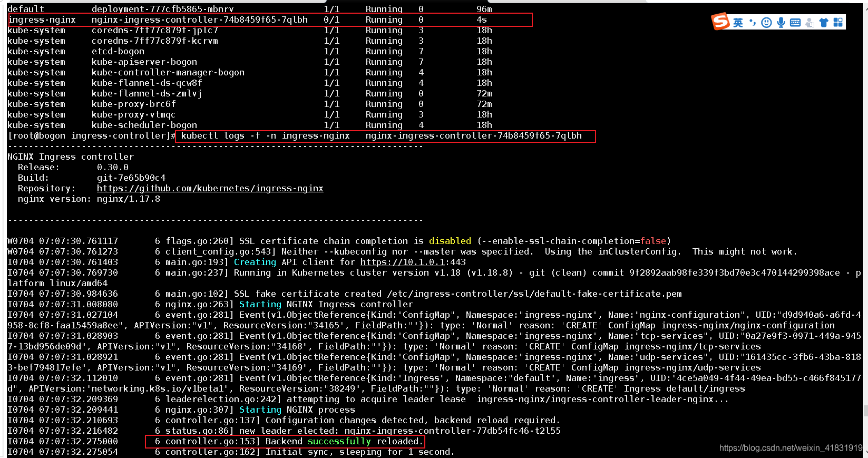Screen dimensions: 868x458
Task: Start voice input with the microphone icon
Action: pyautogui.click(x=781, y=22)
